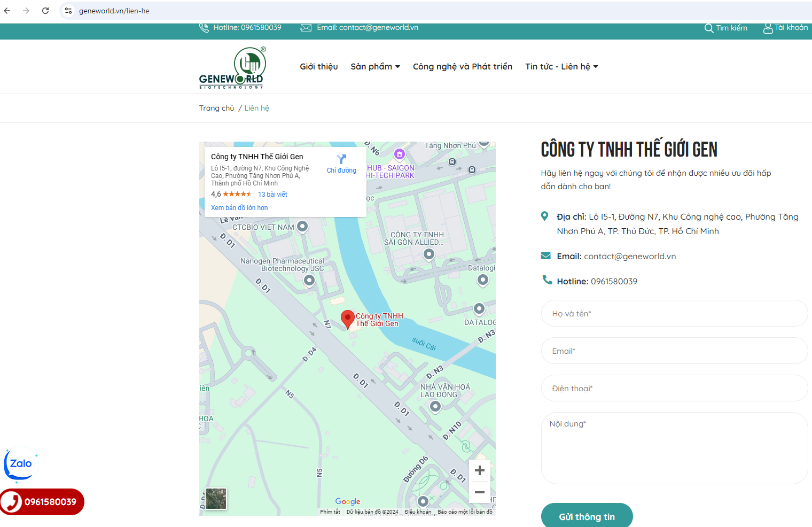Open Điều khoản terms link
Image resolution: width=812 pixels, height=527 pixels.
tap(418, 512)
